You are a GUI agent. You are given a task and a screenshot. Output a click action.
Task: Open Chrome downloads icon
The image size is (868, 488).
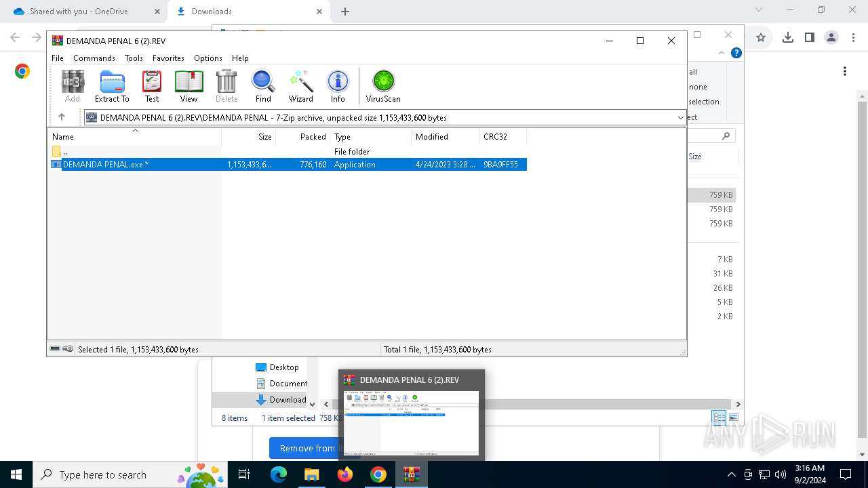point(787,38)
